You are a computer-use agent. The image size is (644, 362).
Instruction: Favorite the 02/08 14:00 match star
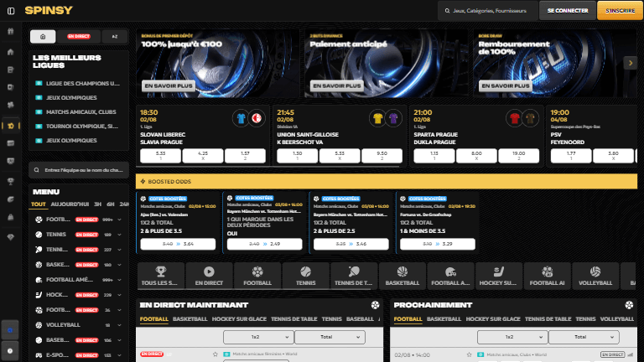click(469, 354)
